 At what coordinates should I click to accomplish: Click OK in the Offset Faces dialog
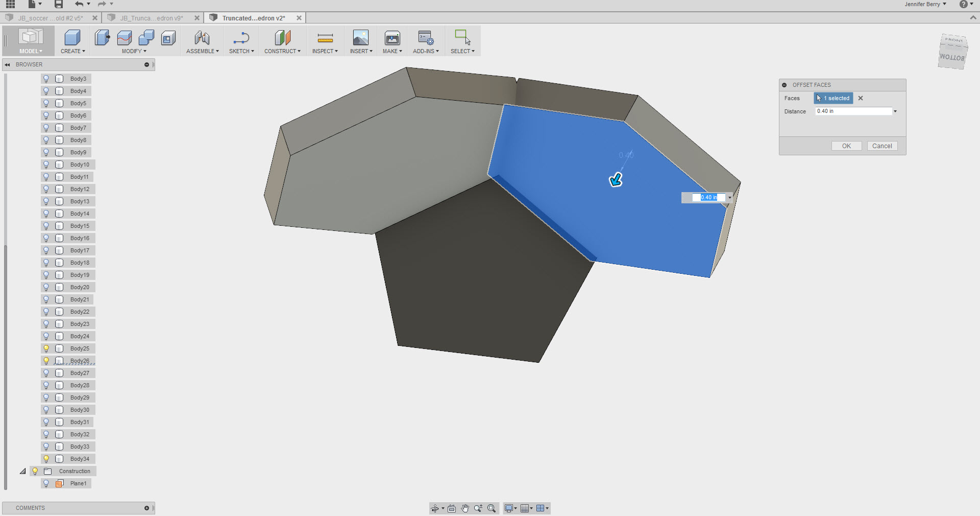click(x=846, y=146)
